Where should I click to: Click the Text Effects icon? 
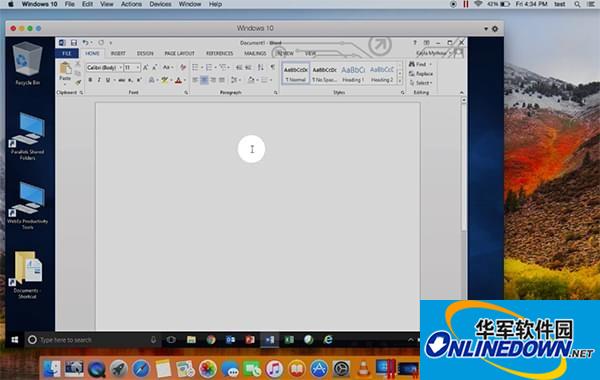pos(152,80)
